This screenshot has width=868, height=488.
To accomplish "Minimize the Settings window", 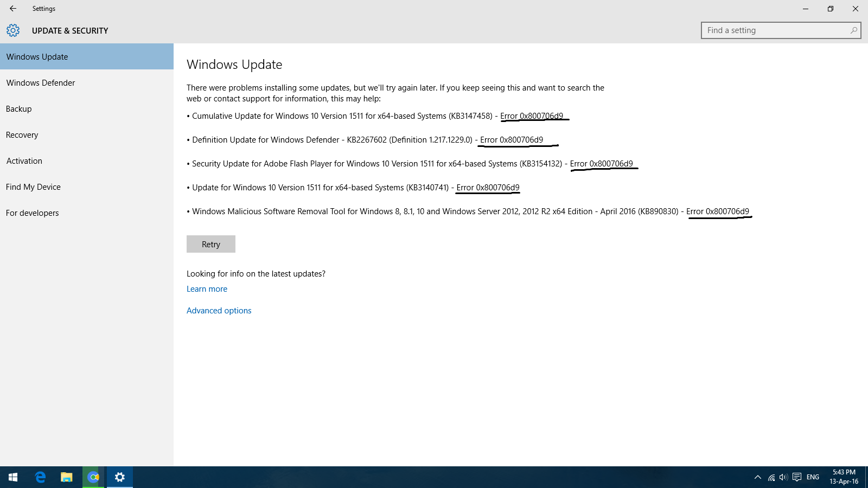I will [806, 9].
